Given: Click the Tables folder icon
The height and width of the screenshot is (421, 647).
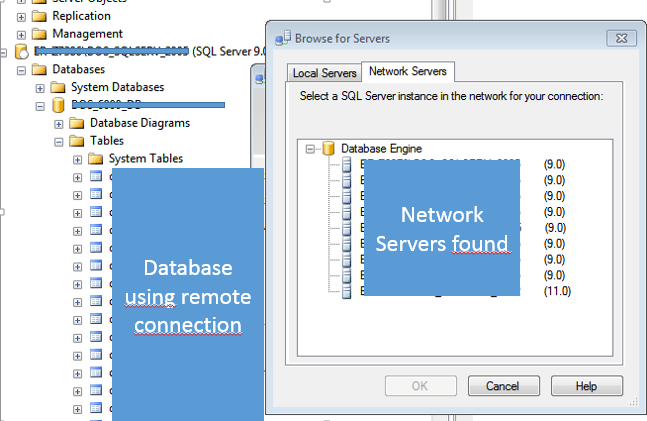Looking at the screenshot, I should 76,141.
